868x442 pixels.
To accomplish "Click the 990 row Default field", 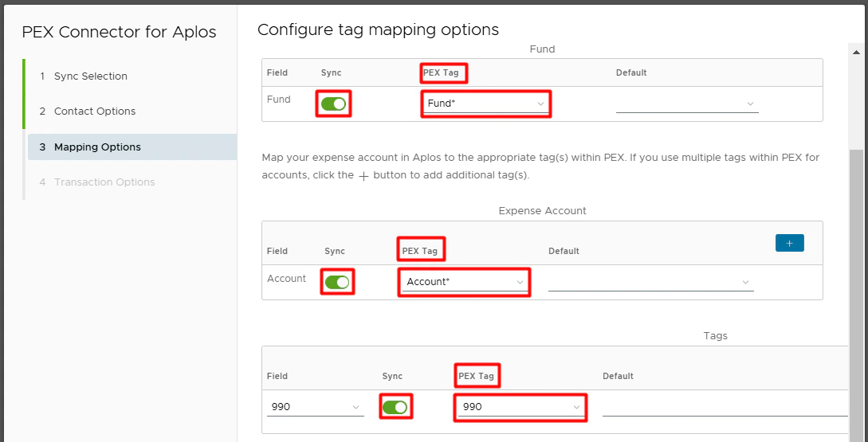I will coord(725,407).
